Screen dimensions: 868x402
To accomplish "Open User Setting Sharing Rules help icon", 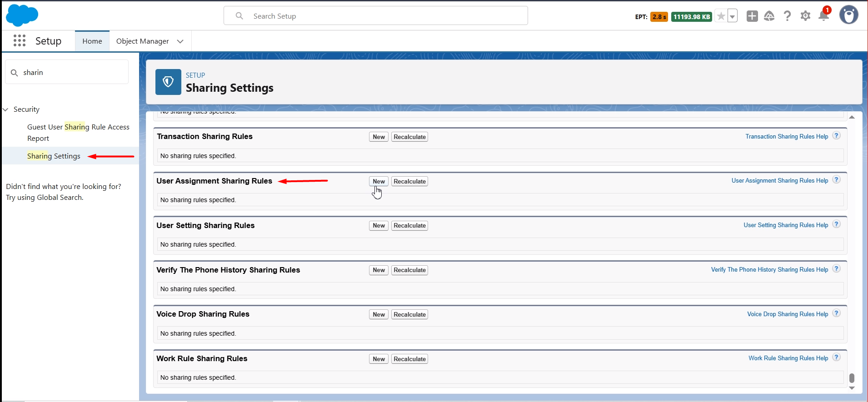I will pyautogui.click(x=836, y=224).
